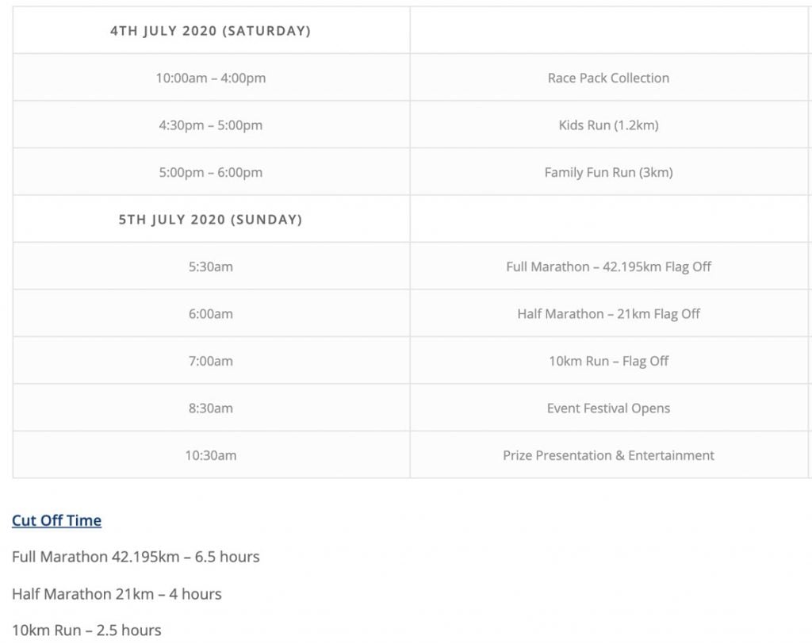
Task: Click the 7:00am time cell
Action: tap(211, 361)
